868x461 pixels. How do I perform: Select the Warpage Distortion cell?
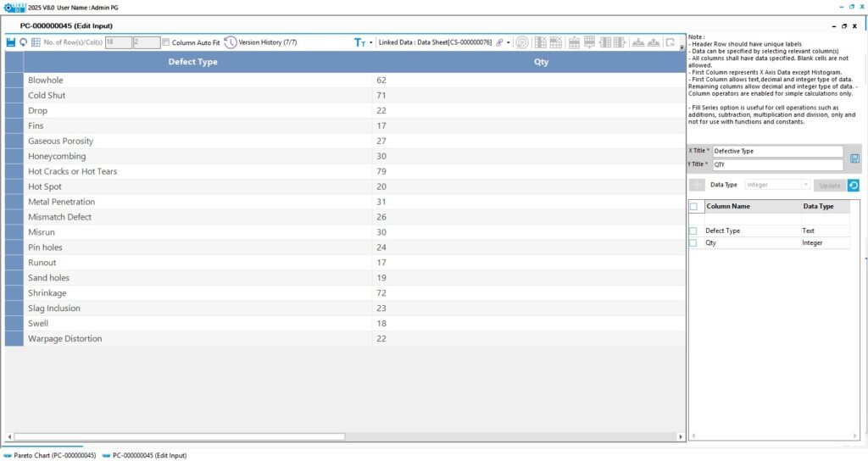pyautogui.click(x=198, y=339)
